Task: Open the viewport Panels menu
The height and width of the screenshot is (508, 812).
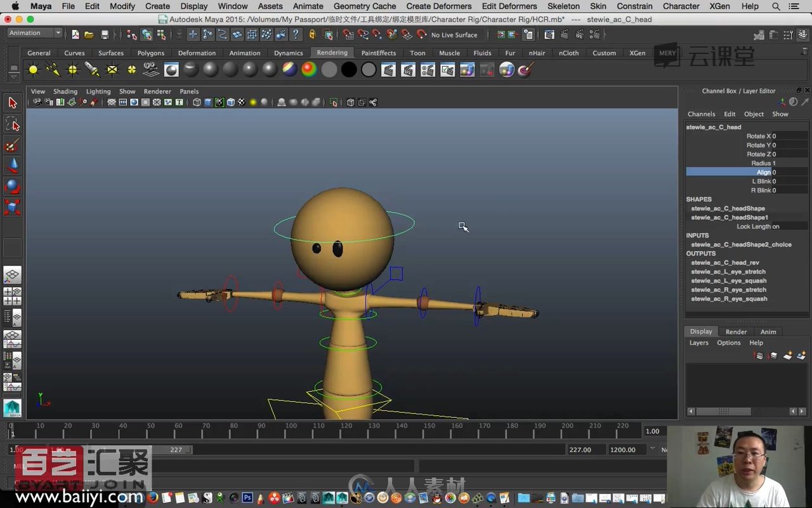Action: point(189,91)
